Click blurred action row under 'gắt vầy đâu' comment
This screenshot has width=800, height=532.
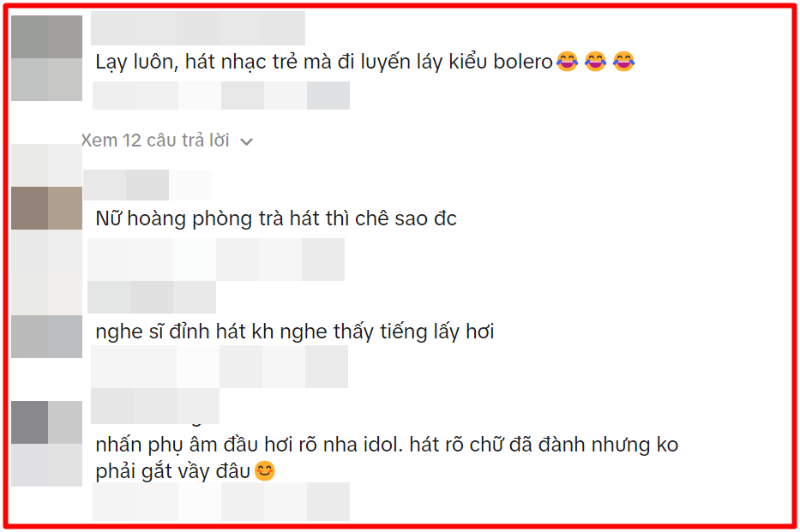[x=221, y=501]
